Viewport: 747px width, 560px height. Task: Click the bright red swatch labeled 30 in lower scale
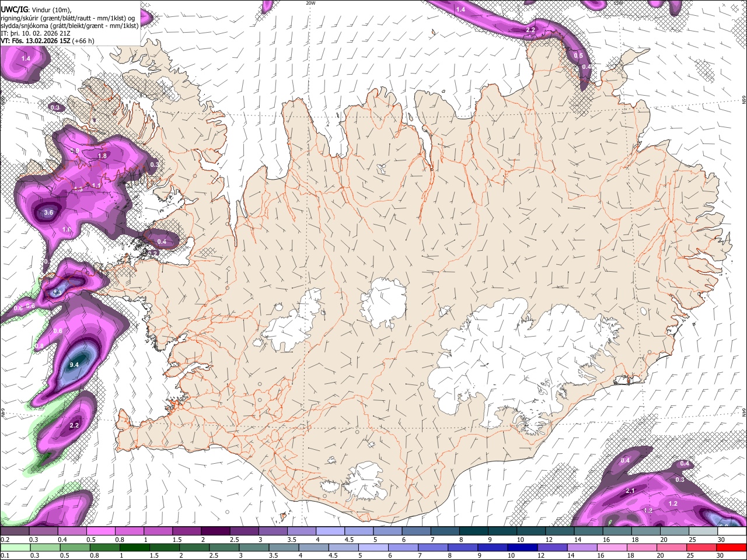click(x=732, y=547)
